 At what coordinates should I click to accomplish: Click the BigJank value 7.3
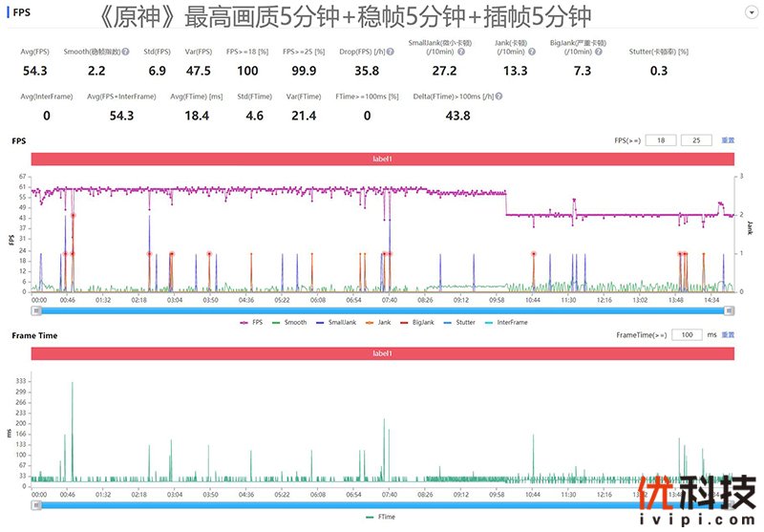[x=583, y=71]
